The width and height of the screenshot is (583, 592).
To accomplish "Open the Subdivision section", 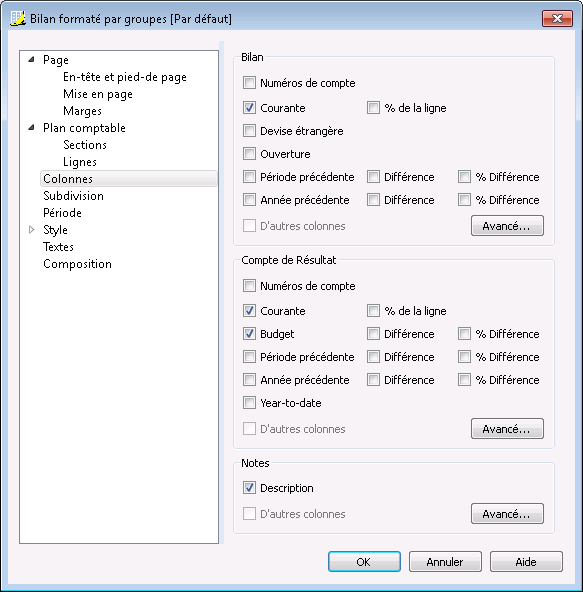I will [x=73, y=196].
